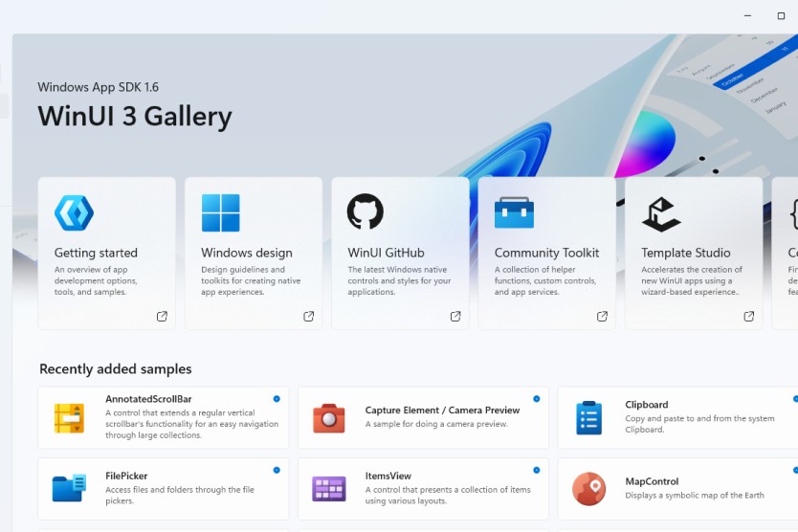Click 'Displays a symbolic map of the Earth' text

[x=694, y=495]
